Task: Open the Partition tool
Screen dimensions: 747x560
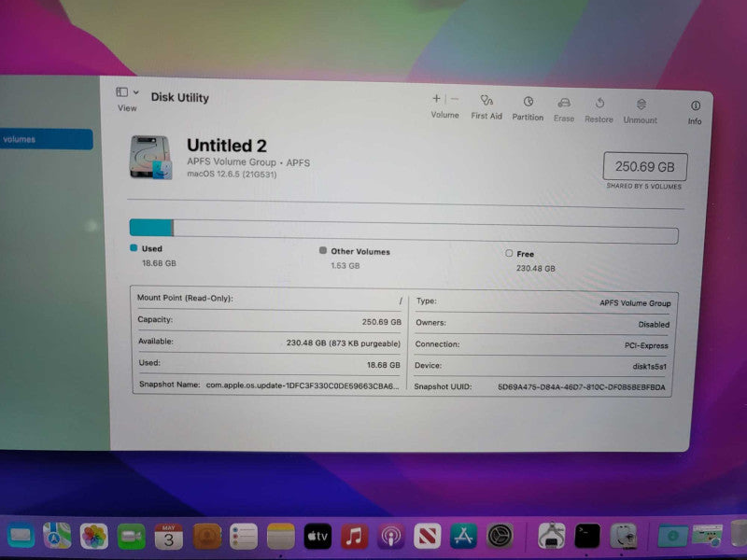Action: (x=528, y=102)
